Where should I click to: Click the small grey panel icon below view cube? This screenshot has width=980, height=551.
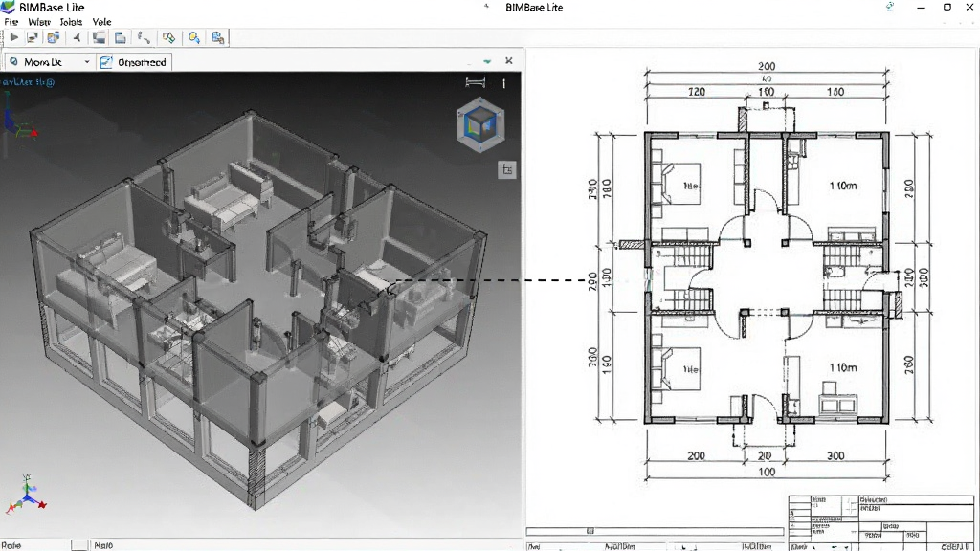[507, 169]
